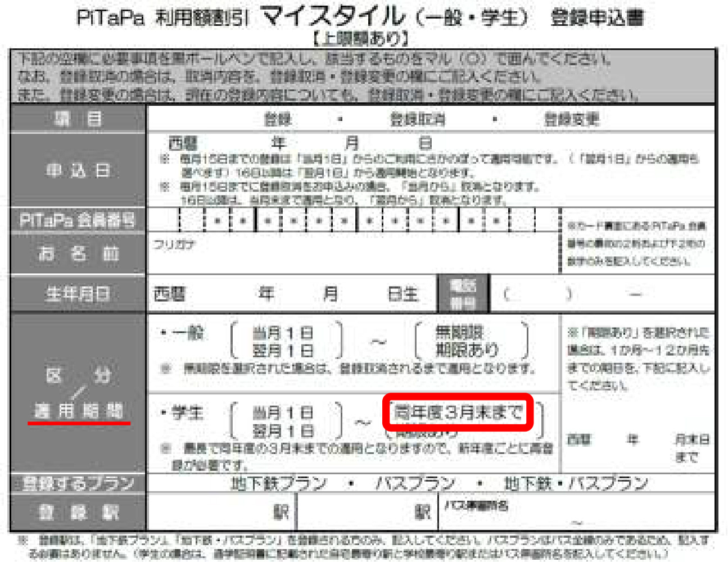The height and width of the screenshot is (562, 728).
Task: Click the phone number entry field
Action: [602, 294]
